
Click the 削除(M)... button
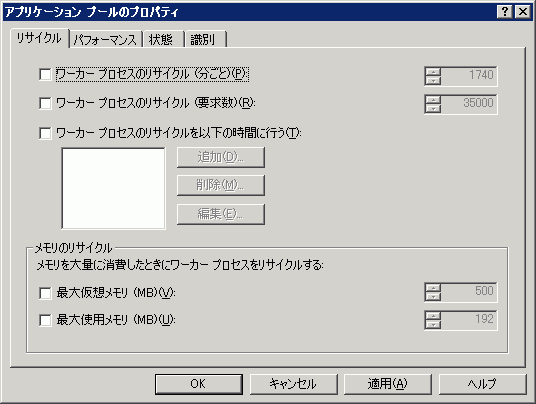point(221,185)
